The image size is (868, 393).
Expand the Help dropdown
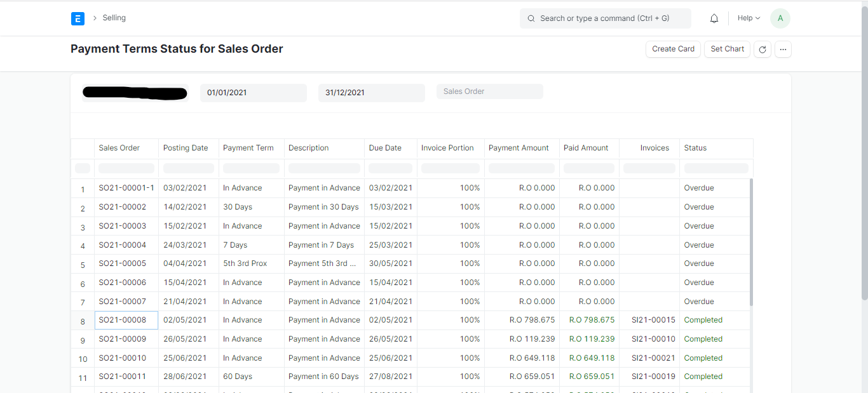(x=749, y=18)
